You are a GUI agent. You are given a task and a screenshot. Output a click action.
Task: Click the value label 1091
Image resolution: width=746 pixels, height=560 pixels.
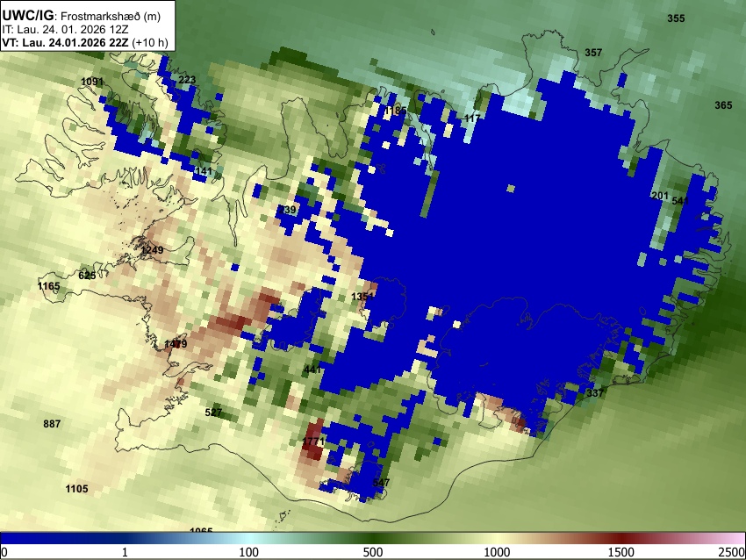[92, 82]
